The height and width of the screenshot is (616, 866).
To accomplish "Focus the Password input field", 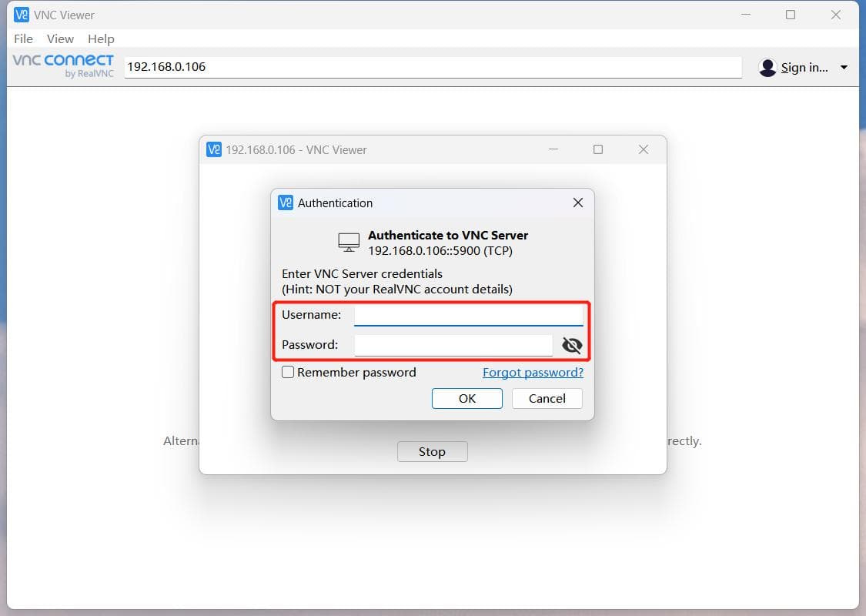I will point(453,345).
